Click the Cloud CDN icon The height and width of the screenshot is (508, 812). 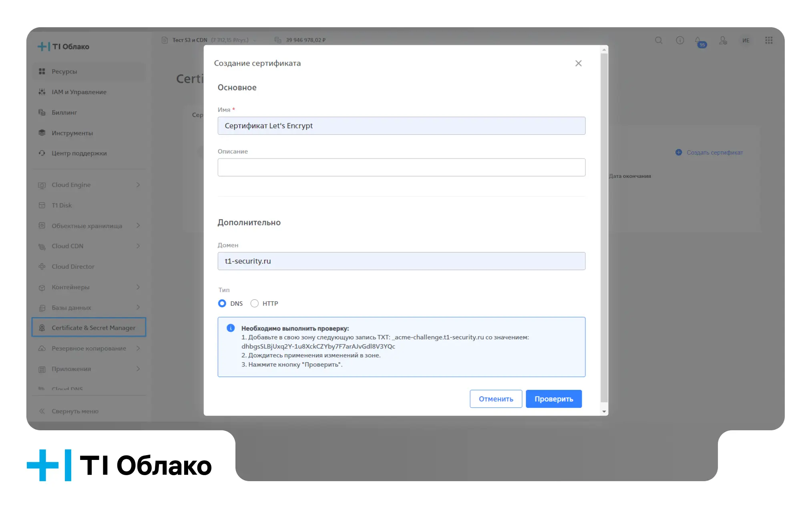pyautogui.click(x=42, y=246)
